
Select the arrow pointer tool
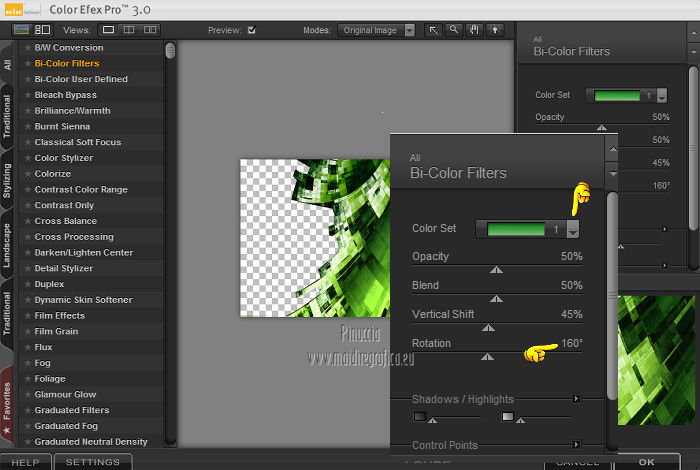click(433, 30)
